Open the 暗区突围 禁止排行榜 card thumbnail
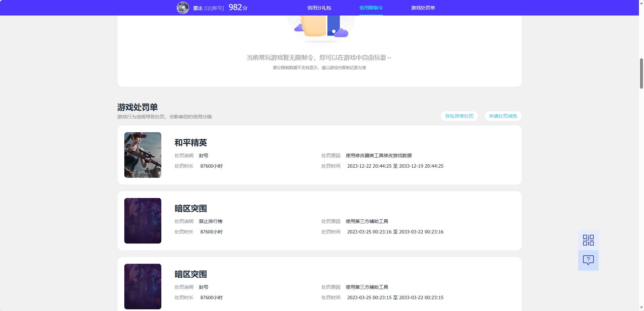 coord(143,221)
